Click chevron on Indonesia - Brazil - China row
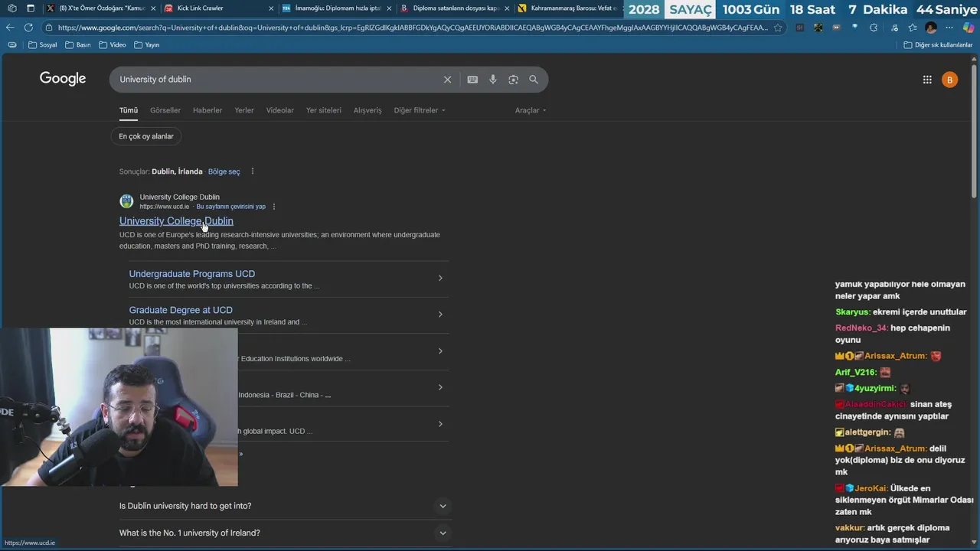Image resolution: width=980 pixels, height=551 pixels. [440, 387]
